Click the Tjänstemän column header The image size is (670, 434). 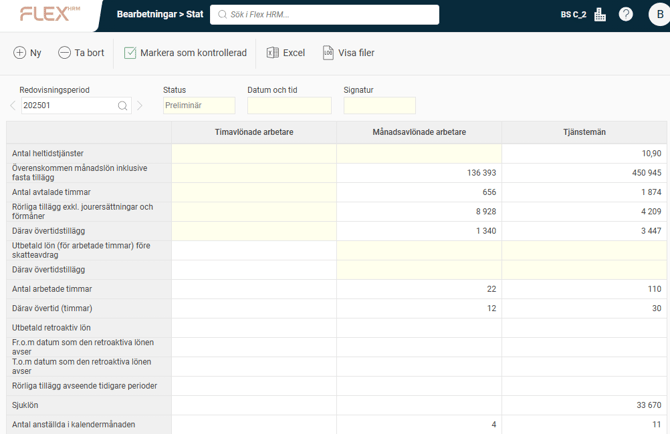[584, 132]
